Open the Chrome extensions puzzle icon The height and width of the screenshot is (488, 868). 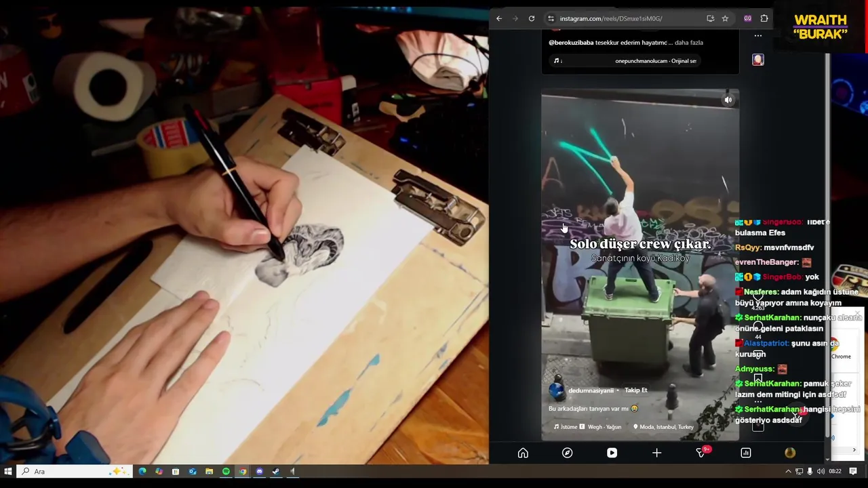(x=764, y=18)
